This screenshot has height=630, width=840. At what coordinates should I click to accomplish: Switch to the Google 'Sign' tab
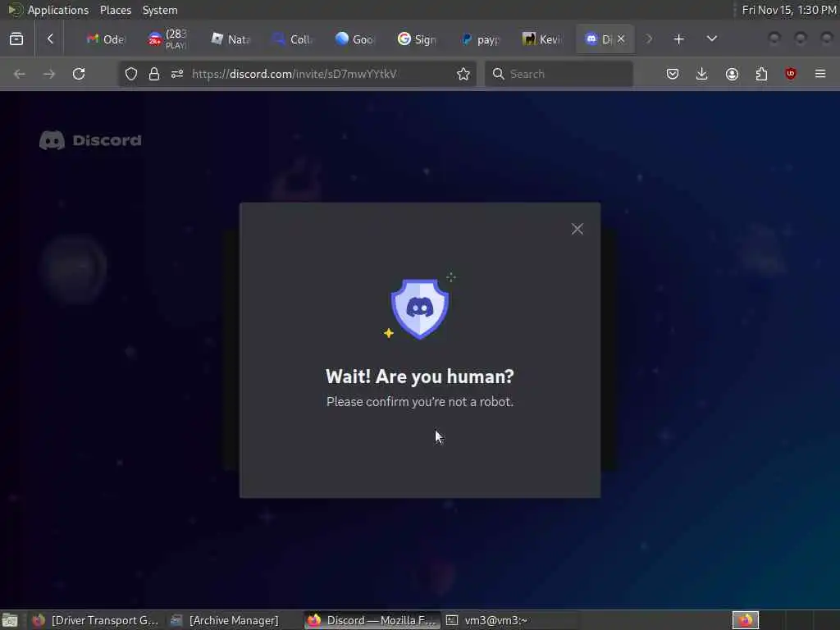point(417,39)
